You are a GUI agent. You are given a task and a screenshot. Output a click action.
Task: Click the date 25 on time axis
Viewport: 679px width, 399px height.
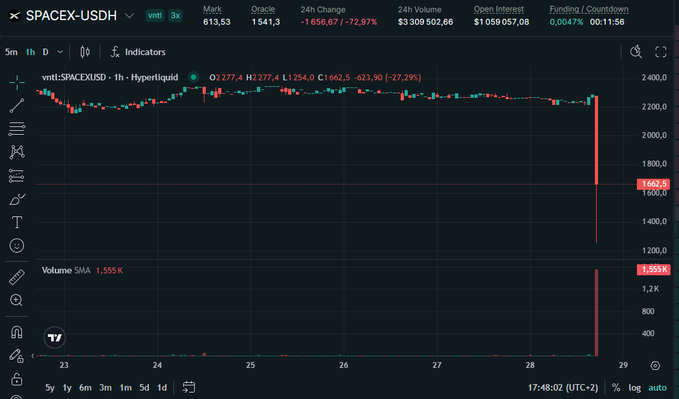pyautogui.click(x=250, y=365)
